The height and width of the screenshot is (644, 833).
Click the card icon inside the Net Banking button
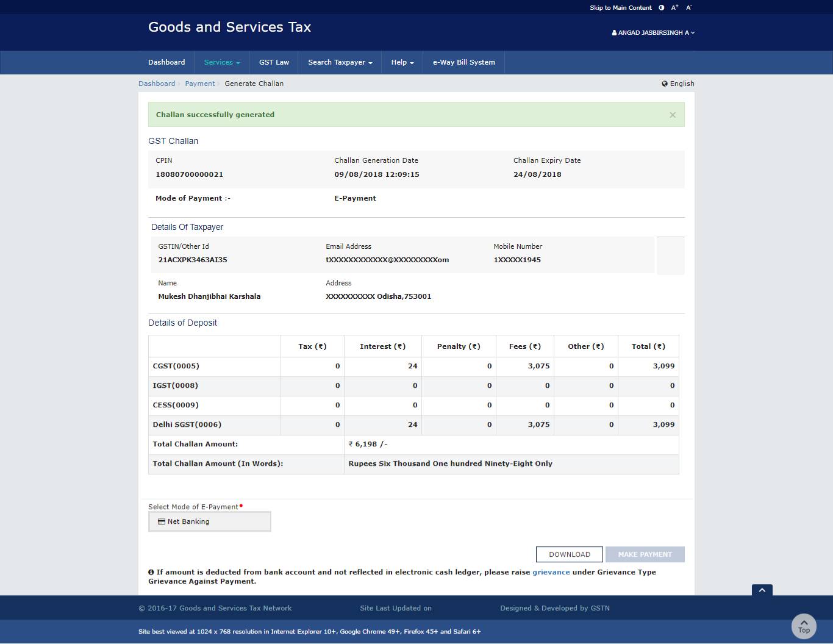click(x=162, y=521)
